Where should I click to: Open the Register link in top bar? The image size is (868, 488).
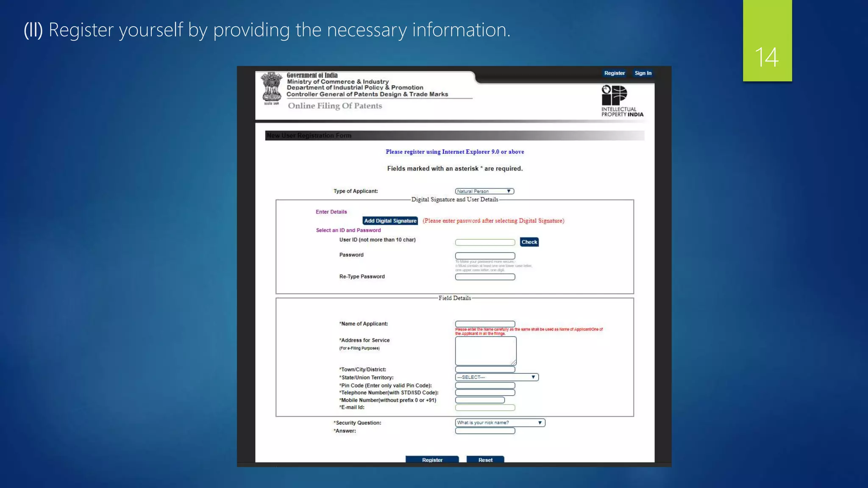pyautogui.click(x=614, y=73)
